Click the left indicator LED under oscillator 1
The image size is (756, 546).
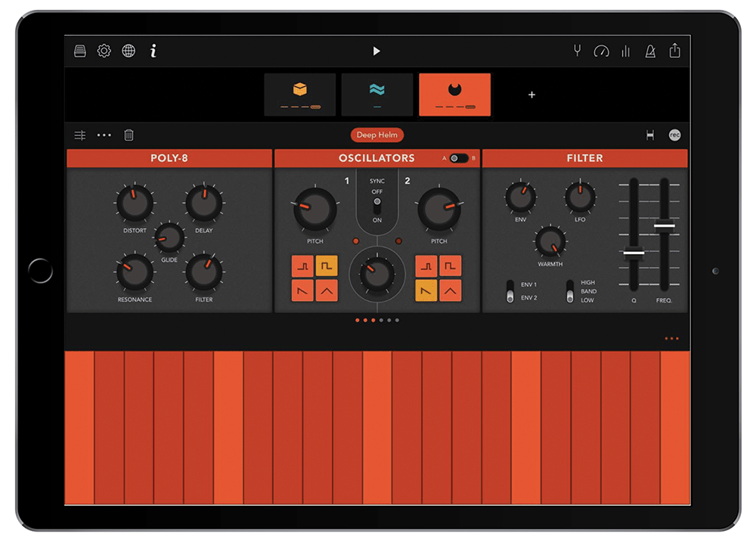[x=356, y=241]
